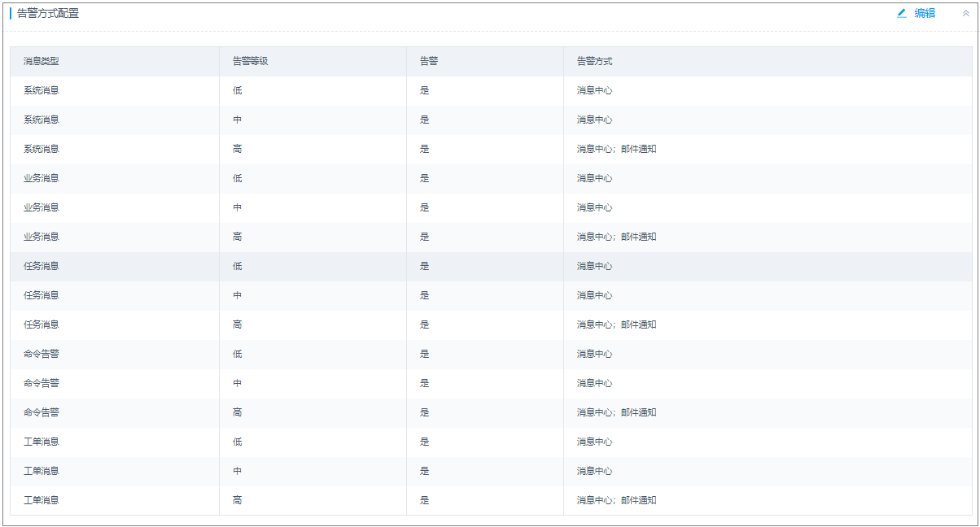Screen dimensions: 980x527
Task: Click 中 level cell in 任务消息 row
Action: coord(237,295)
